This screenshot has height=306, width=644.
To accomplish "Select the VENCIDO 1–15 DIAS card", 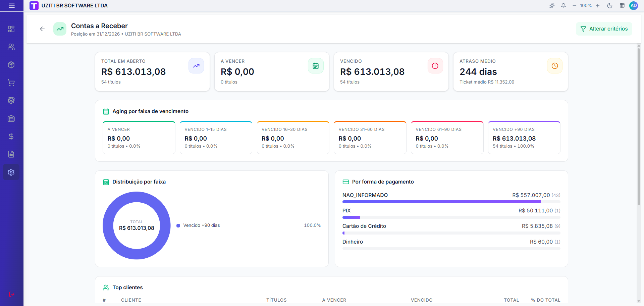I will tap(216, 138).
